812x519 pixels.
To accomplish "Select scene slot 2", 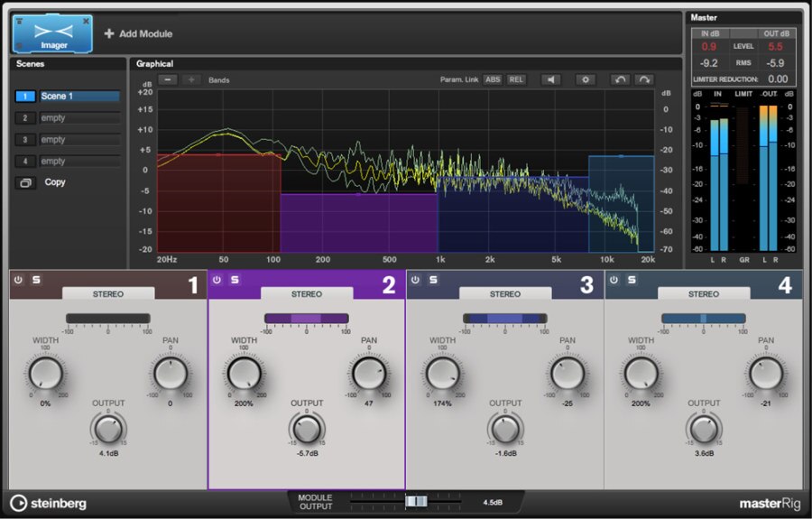I will [25, 118].
